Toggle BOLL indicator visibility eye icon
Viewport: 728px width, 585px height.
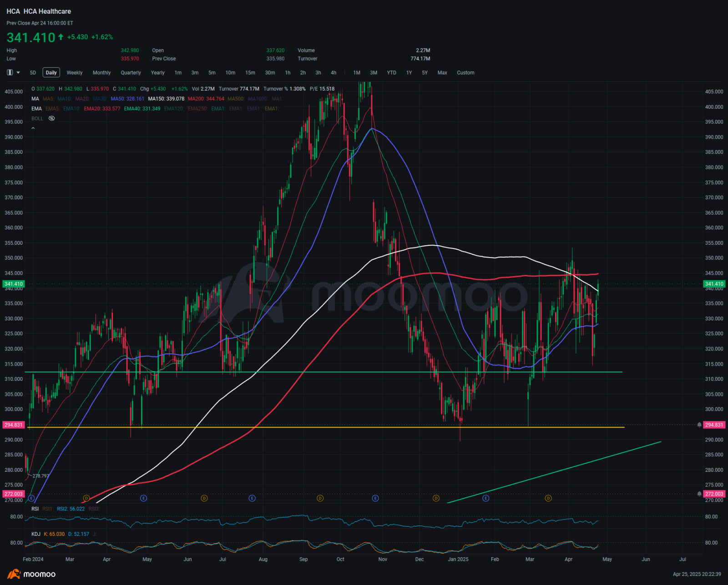point(52,118)
